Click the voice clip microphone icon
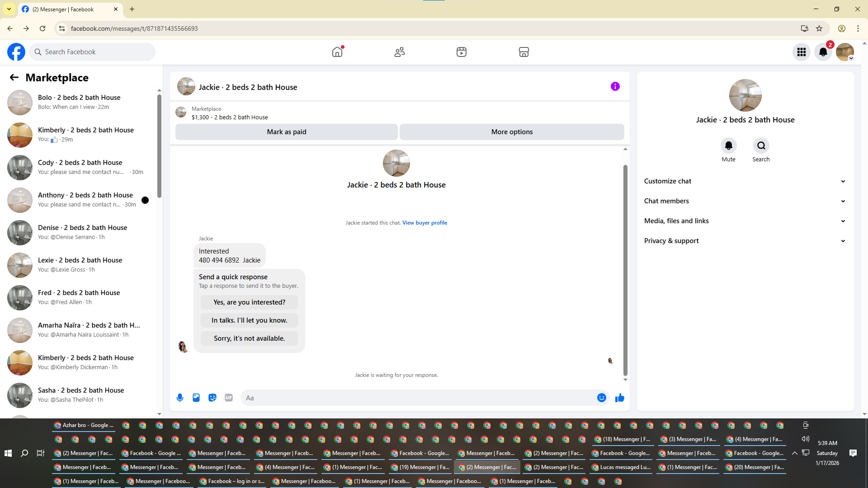The width and height of the screenshot is (868, 488). click(180, 398)
